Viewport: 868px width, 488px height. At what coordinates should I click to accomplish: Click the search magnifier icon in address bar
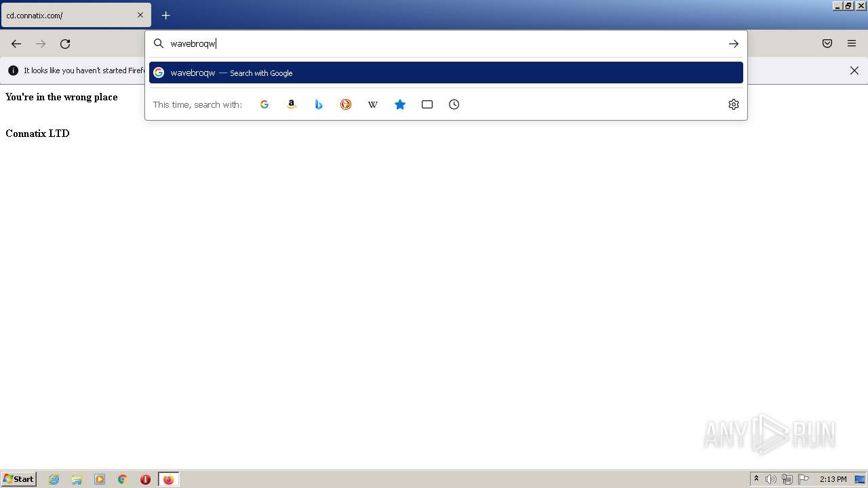pos(159,43)
